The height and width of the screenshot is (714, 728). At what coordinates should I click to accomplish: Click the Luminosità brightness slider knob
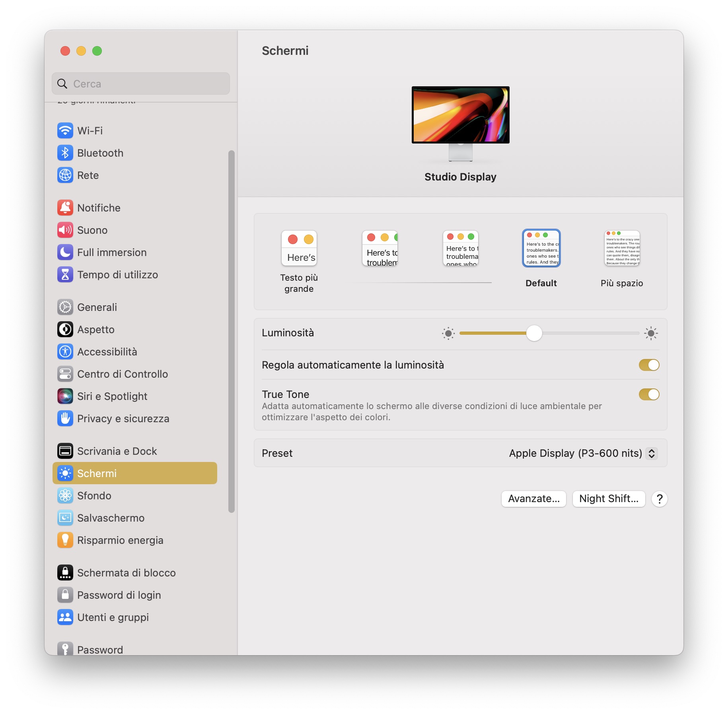click(x=534, y=333)
